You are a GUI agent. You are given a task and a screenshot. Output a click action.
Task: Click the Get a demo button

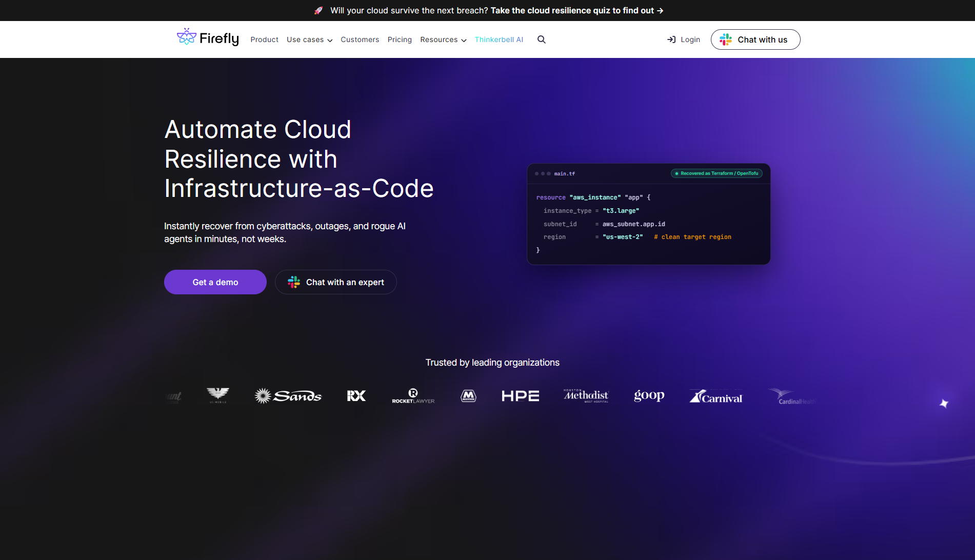[215, 282]
